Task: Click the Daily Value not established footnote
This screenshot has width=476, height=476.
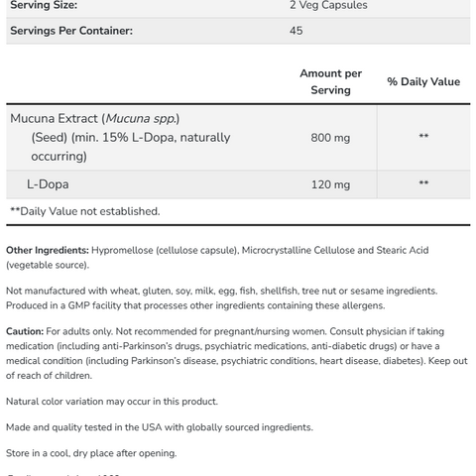Action: tap(85, 211)
